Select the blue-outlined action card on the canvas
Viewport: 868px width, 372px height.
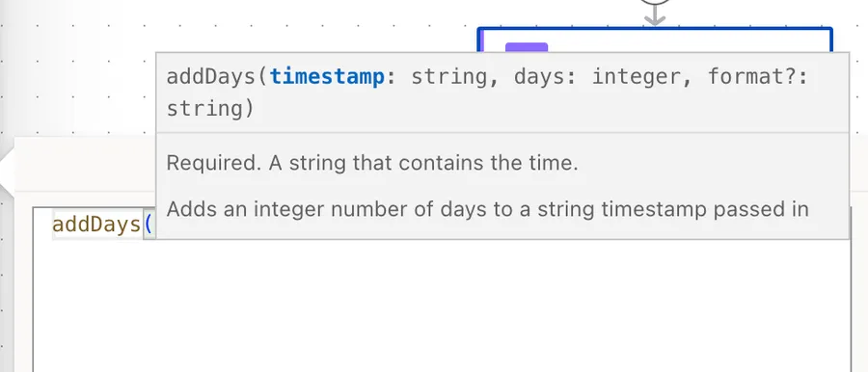655,40
